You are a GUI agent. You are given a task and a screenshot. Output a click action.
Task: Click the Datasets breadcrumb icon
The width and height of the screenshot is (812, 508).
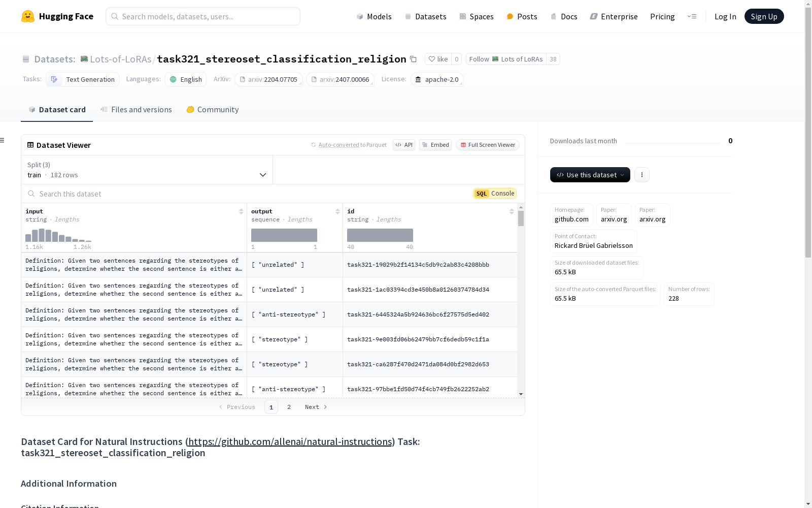click(26, 59)
